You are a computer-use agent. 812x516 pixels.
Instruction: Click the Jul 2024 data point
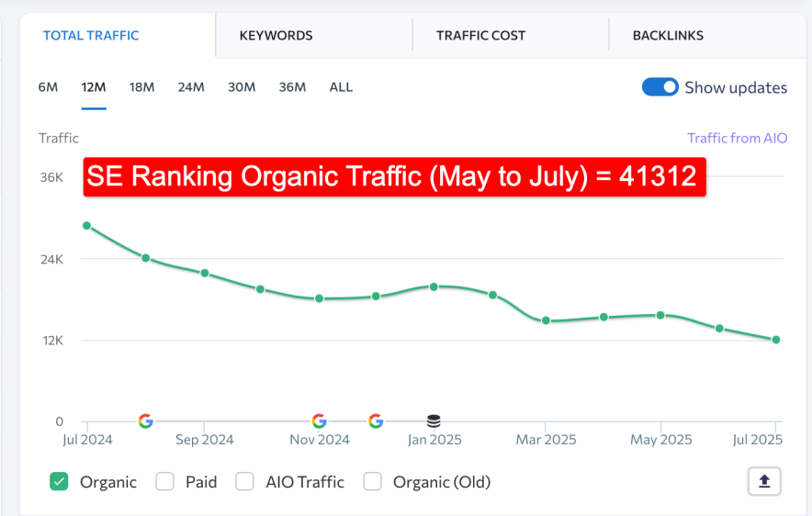click(x=87, y=226)
